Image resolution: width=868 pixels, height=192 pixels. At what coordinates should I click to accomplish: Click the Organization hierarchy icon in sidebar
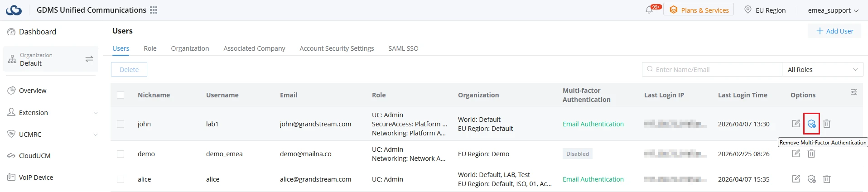point(12,59)
